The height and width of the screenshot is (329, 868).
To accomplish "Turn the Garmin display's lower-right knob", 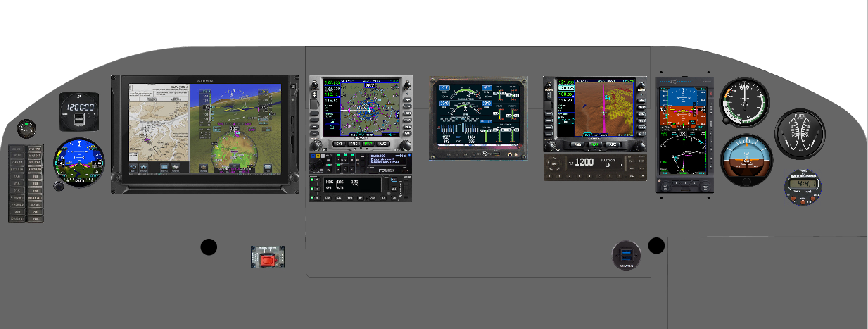I will pos(293,177).
